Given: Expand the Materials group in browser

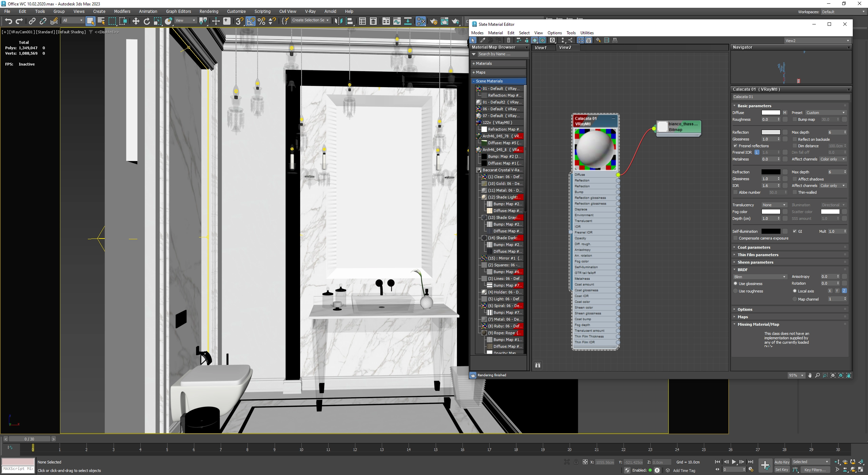Looking at the screenshot, I should (x=498, y=63).
